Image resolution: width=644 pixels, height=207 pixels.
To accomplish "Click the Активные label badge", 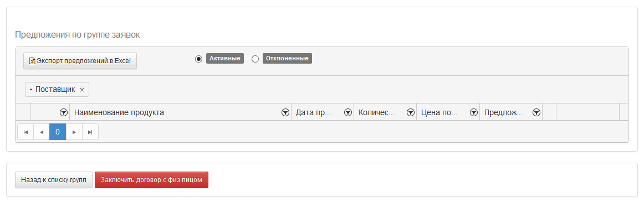I will [224, 59].
